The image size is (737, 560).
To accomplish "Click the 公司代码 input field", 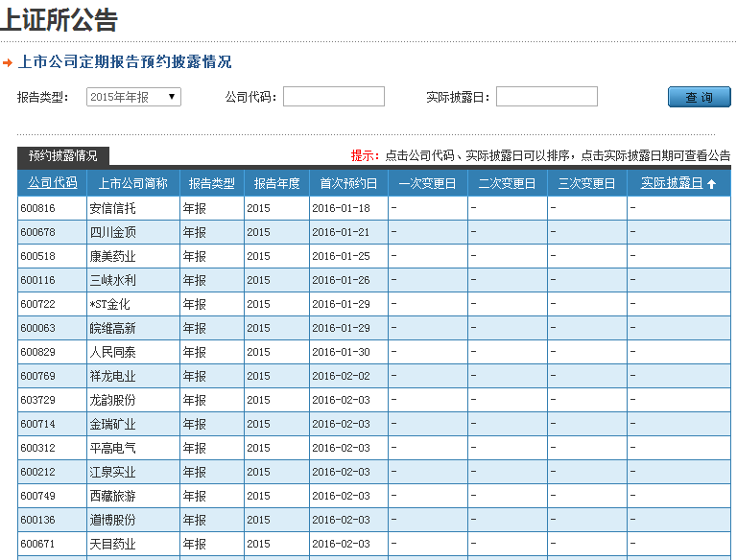I will (333, 97).
